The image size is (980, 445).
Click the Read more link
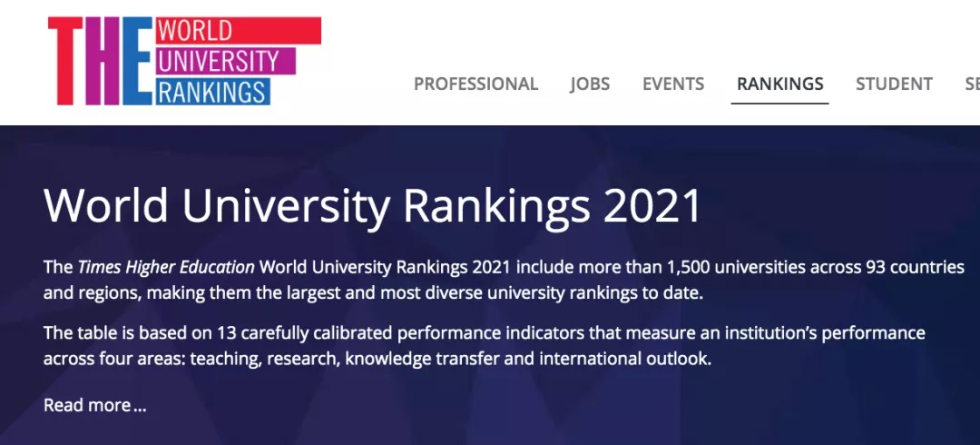point(94,405)
